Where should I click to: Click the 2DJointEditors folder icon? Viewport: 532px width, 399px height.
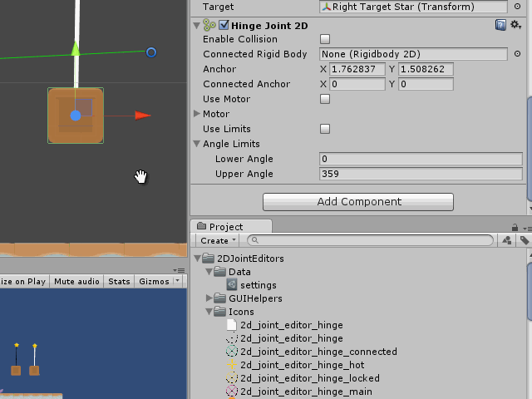point(209,259)
